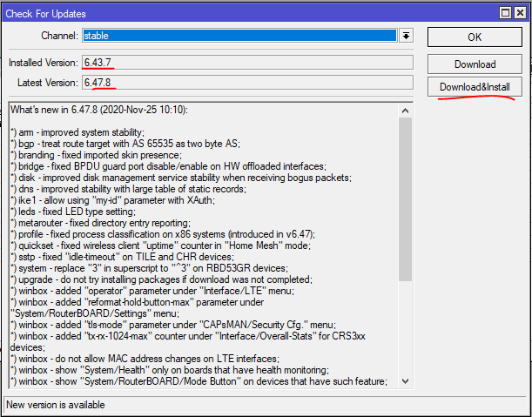This screenshot has width=532, height=417.
Task: Click the Channel field showing stable
Action: click(239, 36)
